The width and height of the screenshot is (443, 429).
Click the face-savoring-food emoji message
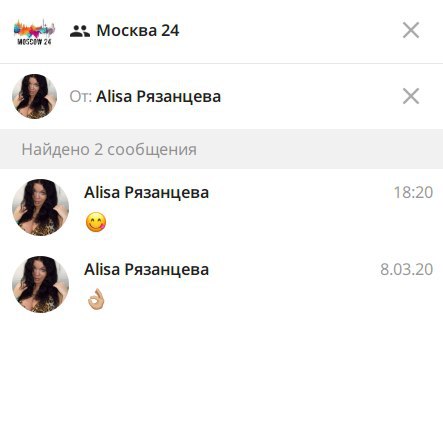[x=96, y=222]
